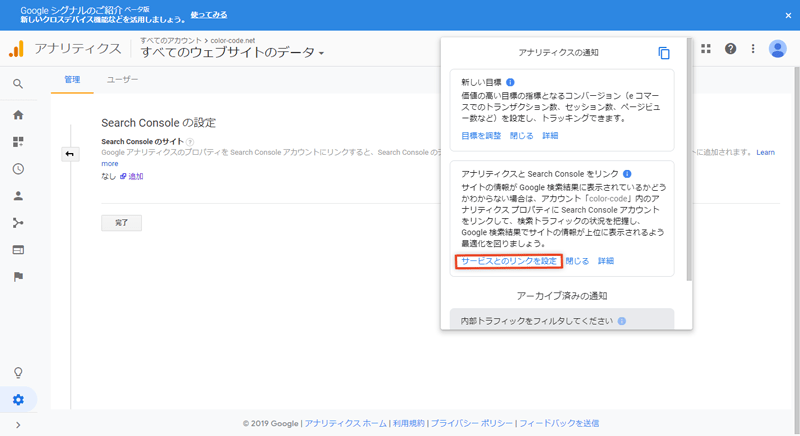
Task: Open the Behavior window icon
Action: [x=18, y=250]
